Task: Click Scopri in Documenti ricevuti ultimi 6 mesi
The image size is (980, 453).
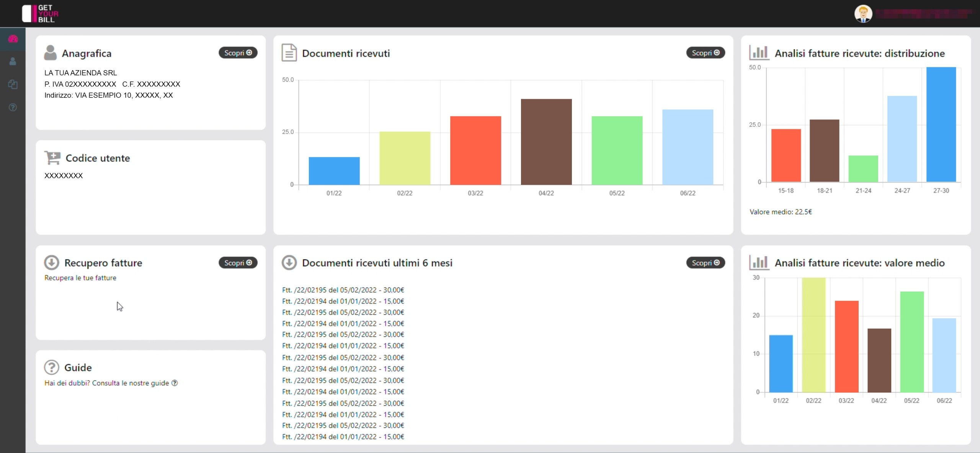Action: (x=705, y=263)
